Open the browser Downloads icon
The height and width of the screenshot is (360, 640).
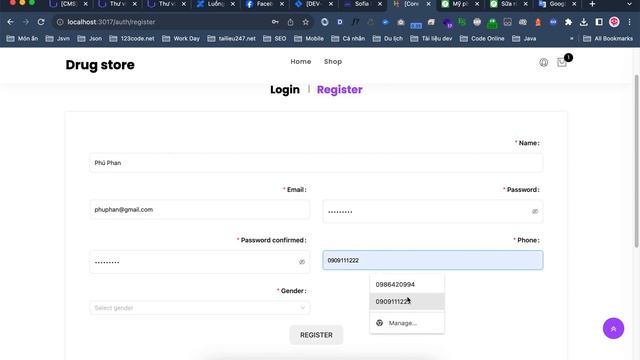[584, 22]
